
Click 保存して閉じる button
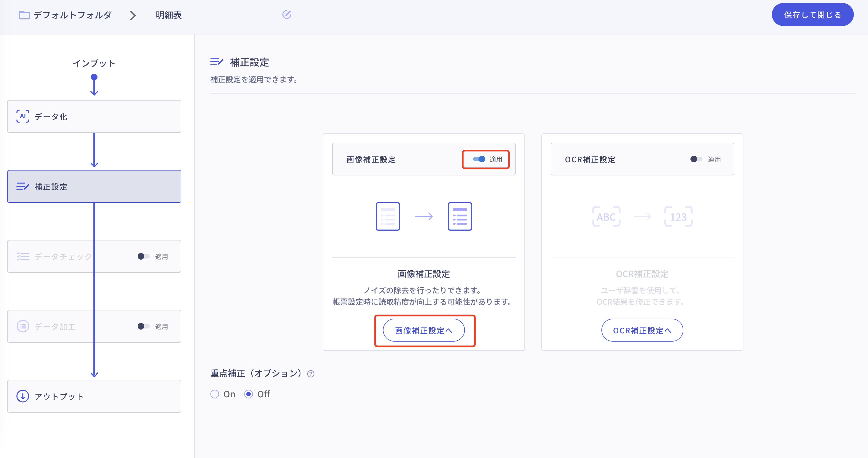point(812,15)
